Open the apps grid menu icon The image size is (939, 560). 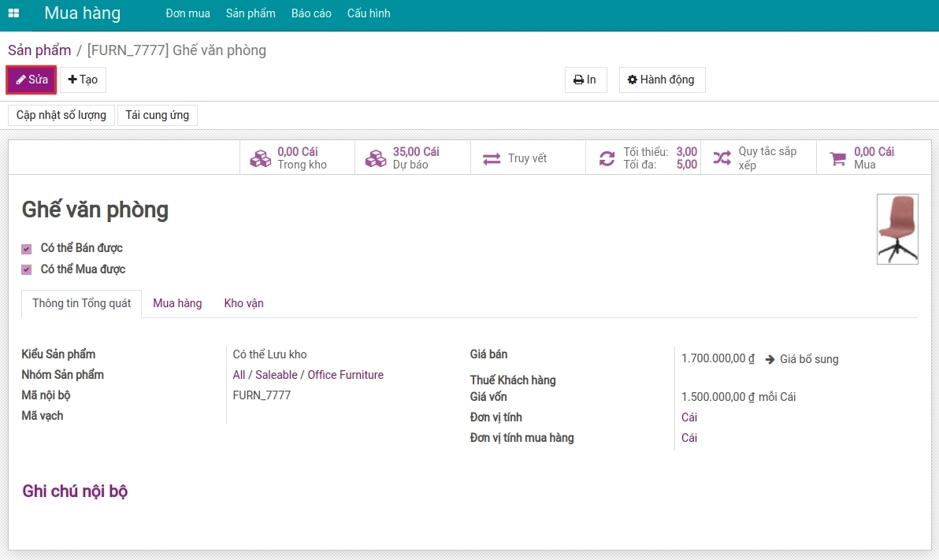tap(13, 13)
